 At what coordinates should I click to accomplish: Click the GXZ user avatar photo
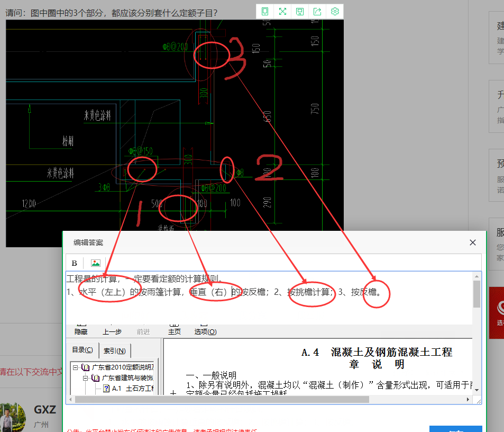coord(13,417)
